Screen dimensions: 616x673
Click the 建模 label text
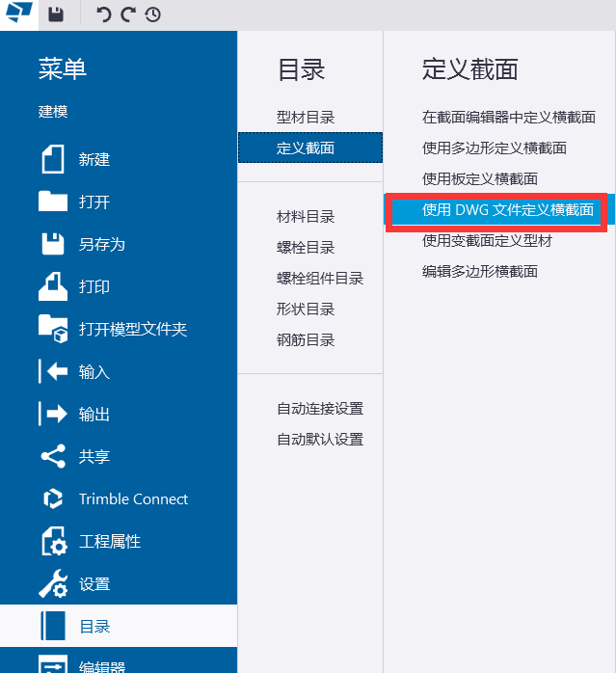coord(53,111)
